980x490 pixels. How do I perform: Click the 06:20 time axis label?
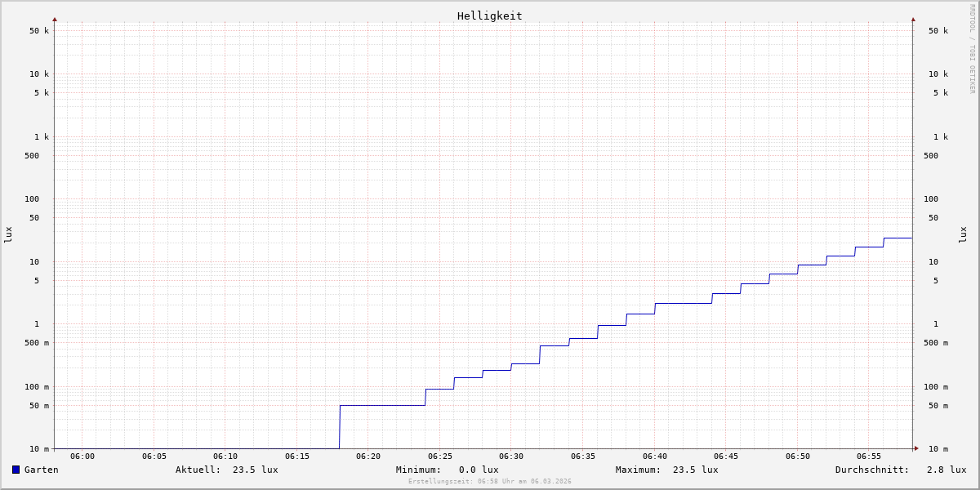(368, 457)
